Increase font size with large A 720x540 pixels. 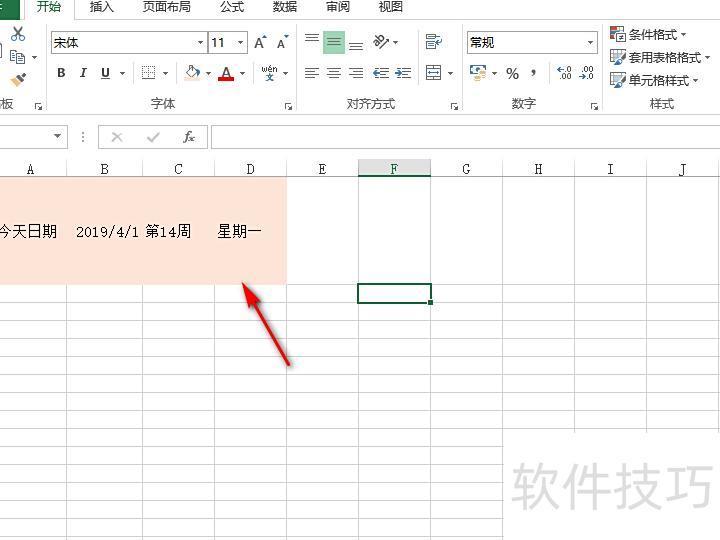coord(260,43)
